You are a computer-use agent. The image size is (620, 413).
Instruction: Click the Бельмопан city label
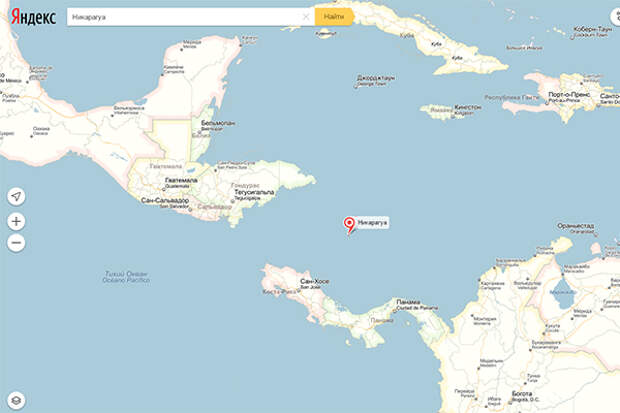pyautogui.click(x=218, y=123)
